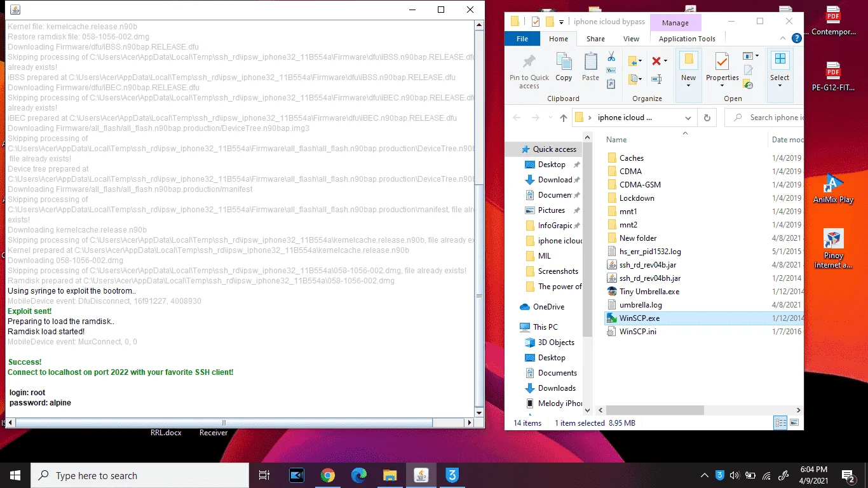Click the Copy path icon
The width and height of the screenshot is (868, 488).
coord(611,70)
